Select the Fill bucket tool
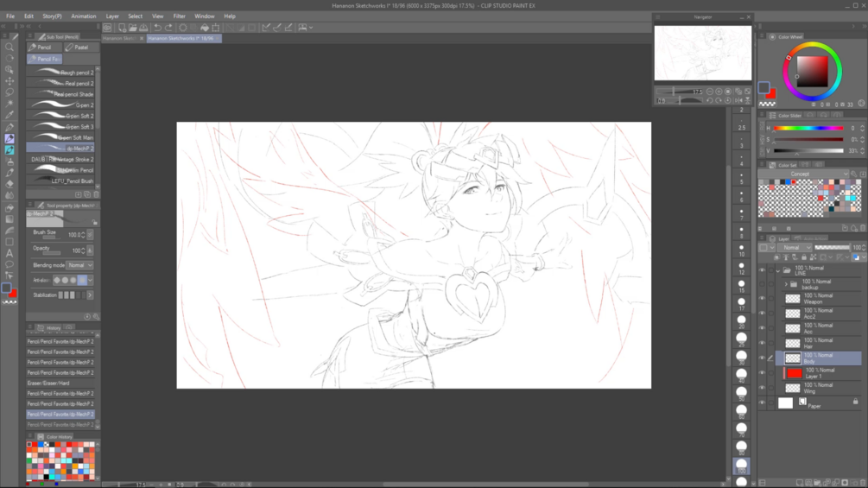This screenshot has width=868, height=488. click(x=10, y=207)
